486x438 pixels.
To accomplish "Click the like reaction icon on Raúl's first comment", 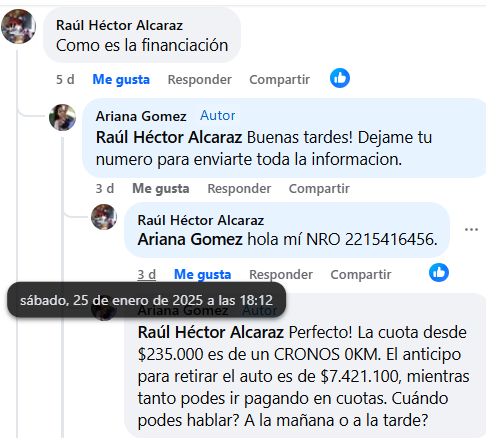I will [340, 78].
